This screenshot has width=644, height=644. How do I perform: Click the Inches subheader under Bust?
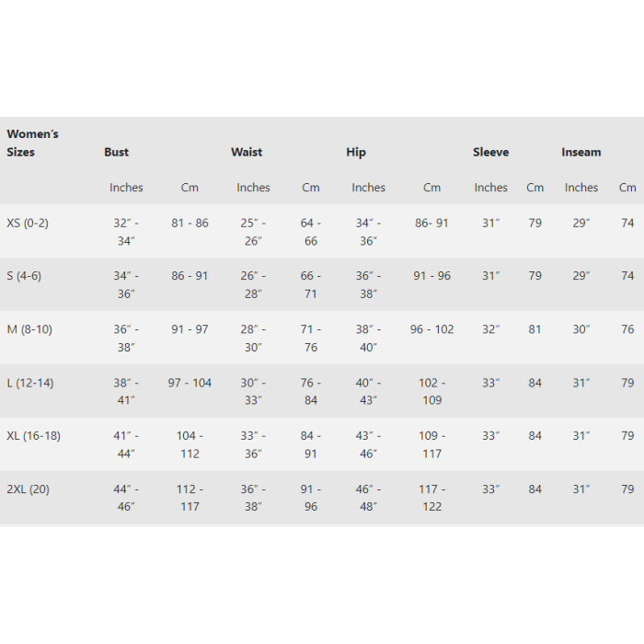tap(126, 188)
